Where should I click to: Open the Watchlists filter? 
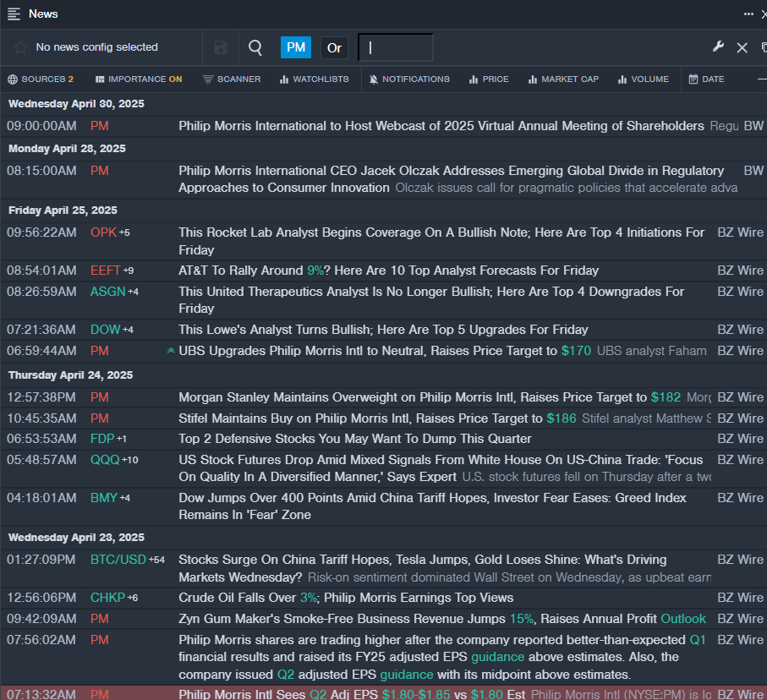[x=314, y=79]
